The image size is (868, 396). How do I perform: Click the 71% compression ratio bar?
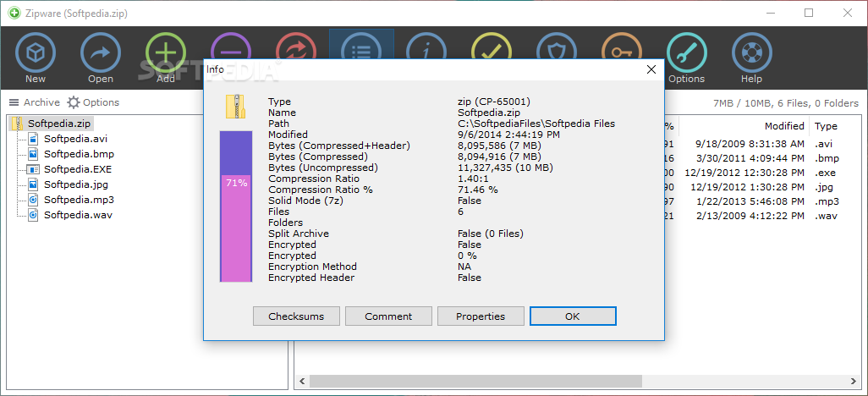tap(236, 206)
